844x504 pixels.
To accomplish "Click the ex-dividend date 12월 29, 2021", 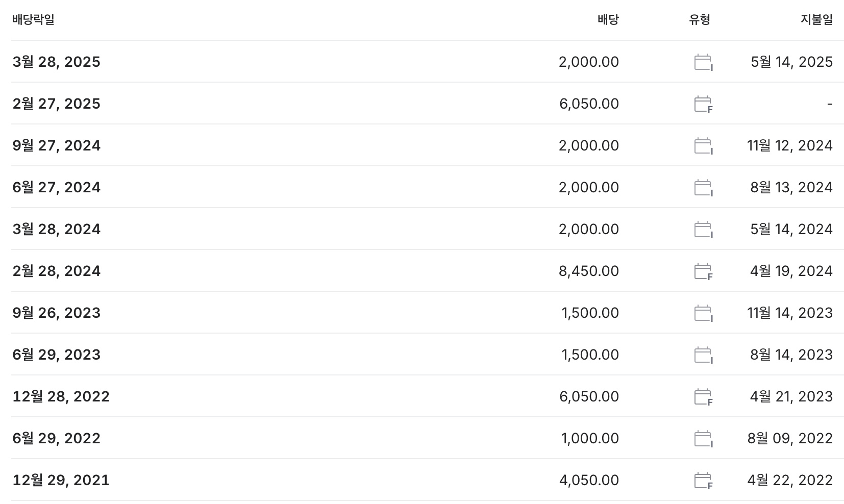I will [61, 481].
